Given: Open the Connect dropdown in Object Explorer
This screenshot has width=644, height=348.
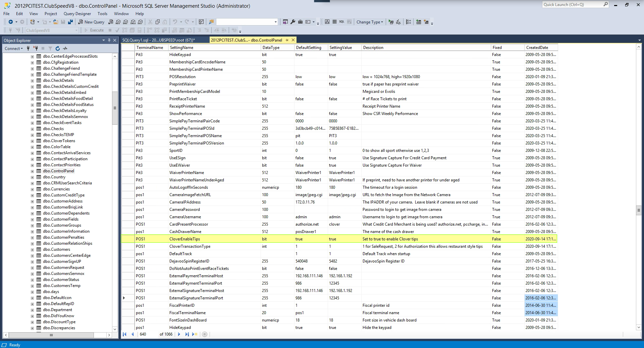Looking at the screenshot, I should point(14,48).
